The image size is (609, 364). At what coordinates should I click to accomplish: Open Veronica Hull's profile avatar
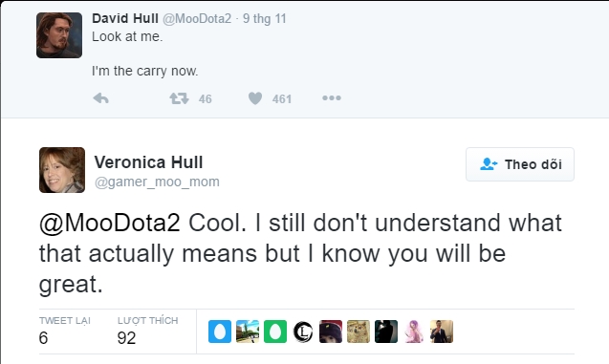(62, 170)
